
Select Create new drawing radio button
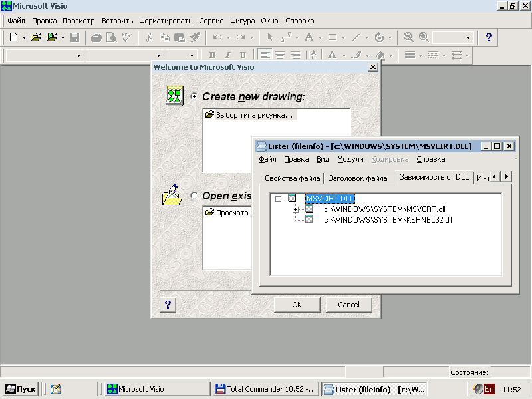pos(194,96)
